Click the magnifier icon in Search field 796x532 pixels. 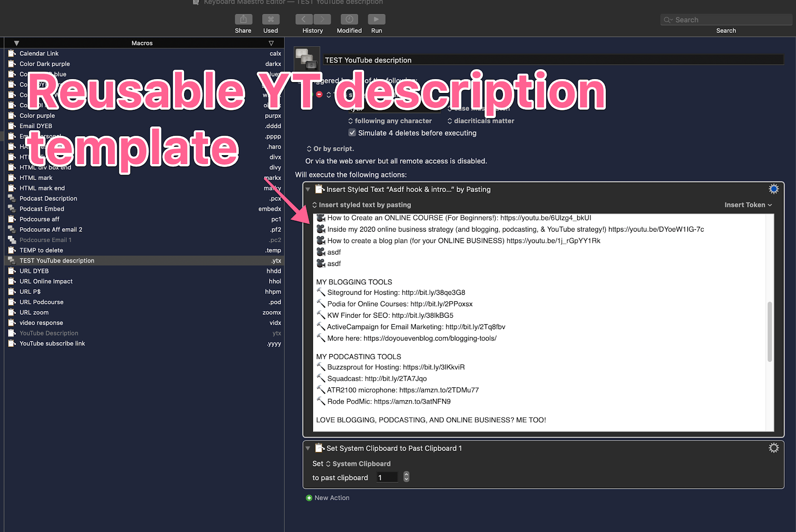pos(668,20)
